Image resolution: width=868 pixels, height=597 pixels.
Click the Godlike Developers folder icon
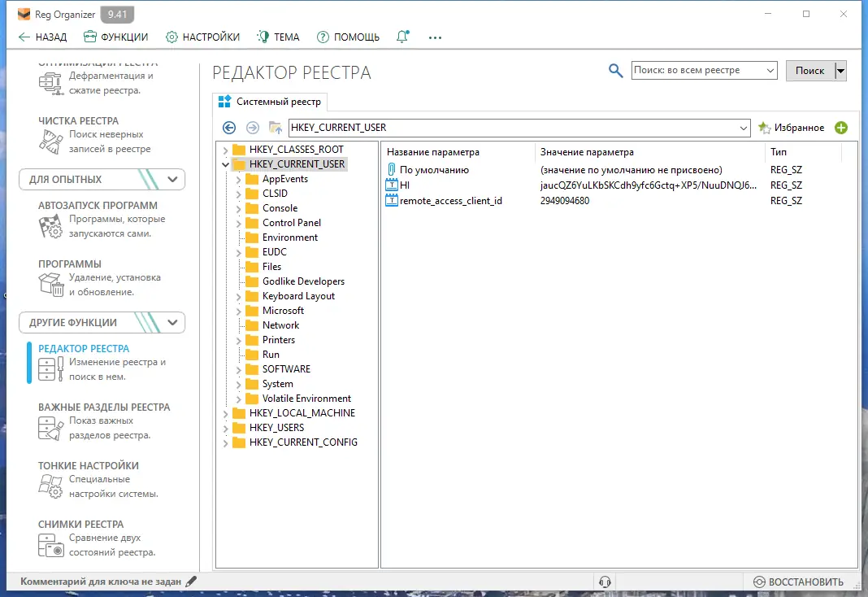[252, 281]
